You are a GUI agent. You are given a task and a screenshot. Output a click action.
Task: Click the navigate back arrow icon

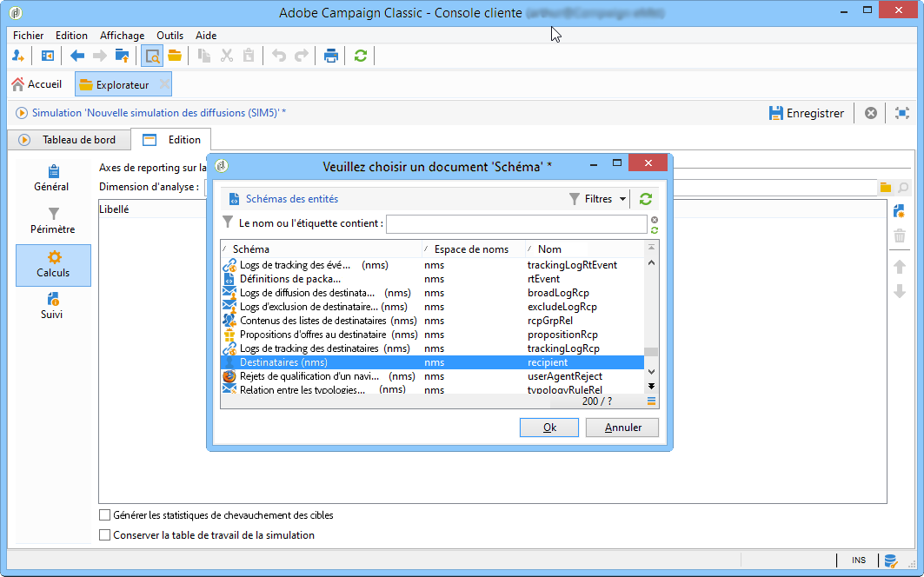click(x=77, y=56)
